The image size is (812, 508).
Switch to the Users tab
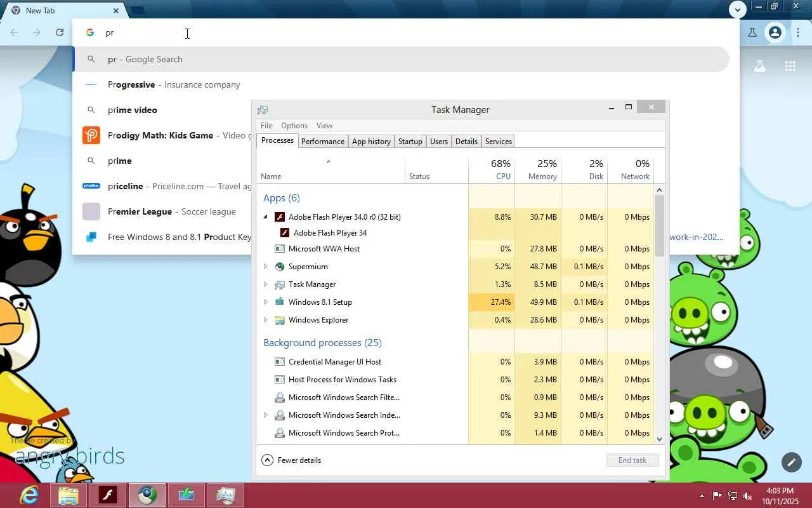pos(439,142)
